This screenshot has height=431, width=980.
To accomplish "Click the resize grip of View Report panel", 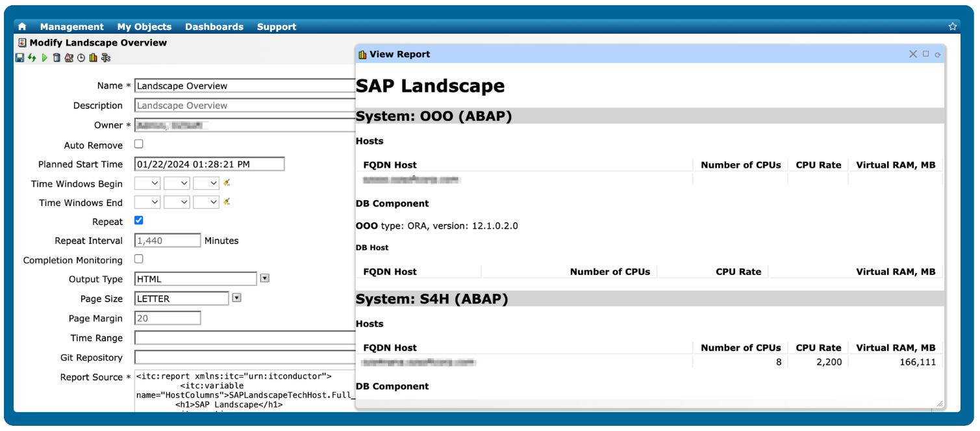I will click(939, 404).
